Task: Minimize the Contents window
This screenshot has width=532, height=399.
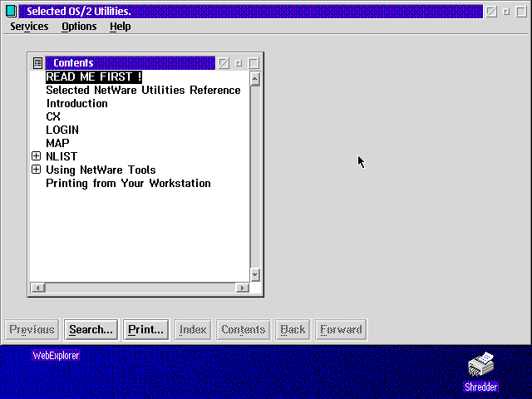Action: pyautogui.click(x=239, y=63)
